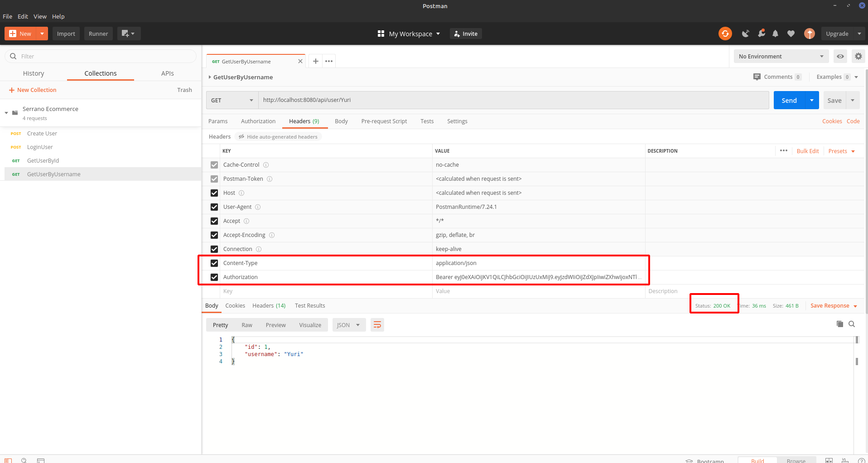This screenshot has width=868, height=463.
Task: Select the LoginUser request
Action: (x=40, y=147)
